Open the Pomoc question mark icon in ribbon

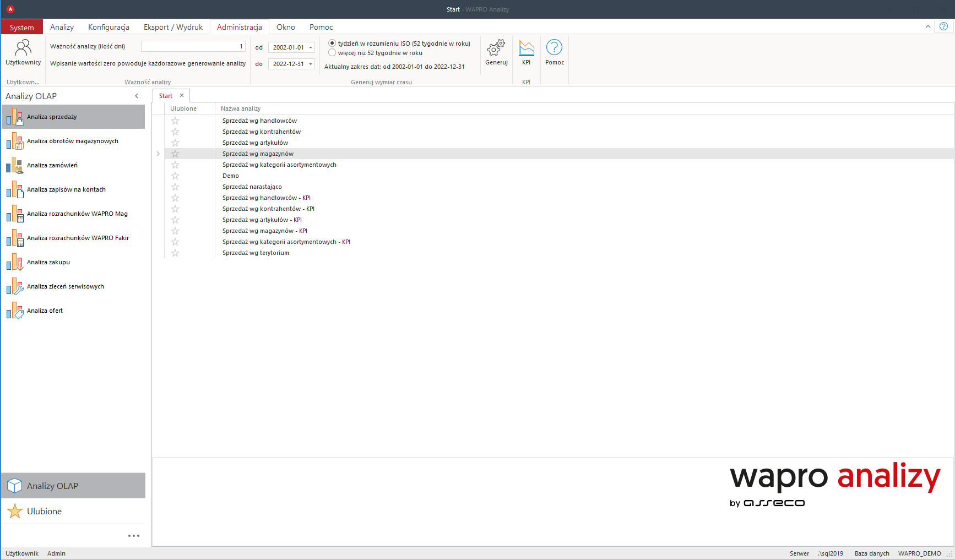tap(555, 52)
